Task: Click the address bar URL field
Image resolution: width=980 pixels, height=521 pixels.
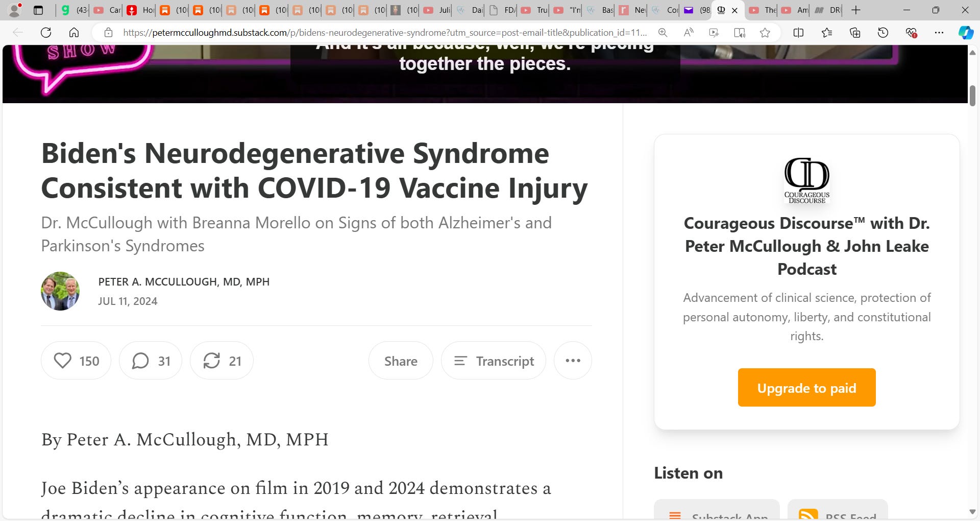Action: tap(385, 33)
